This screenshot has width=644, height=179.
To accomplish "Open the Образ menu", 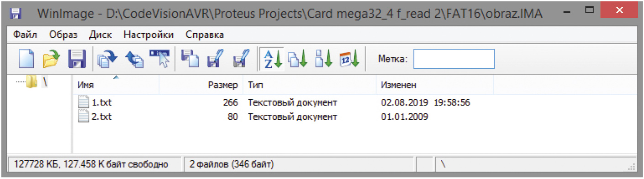I will [x=63, y=35].
